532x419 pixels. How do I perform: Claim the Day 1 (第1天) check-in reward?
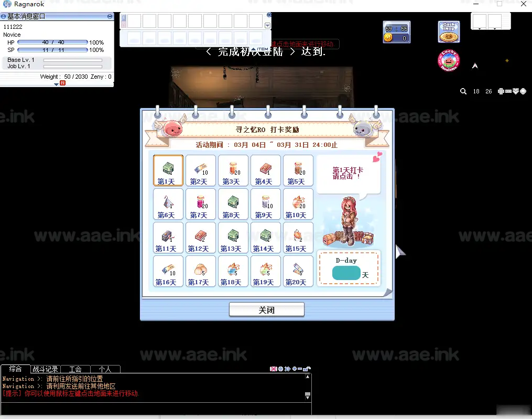(168, 170)
